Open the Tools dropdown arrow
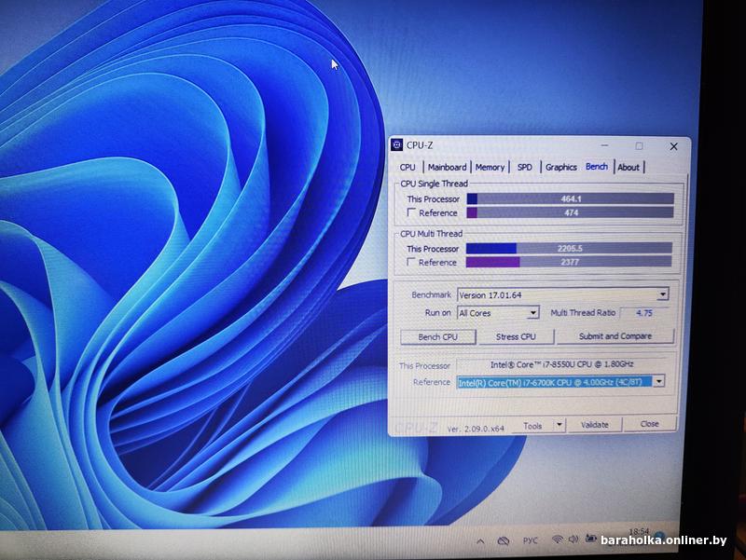The image size is (746, 560). click(559, 425)
